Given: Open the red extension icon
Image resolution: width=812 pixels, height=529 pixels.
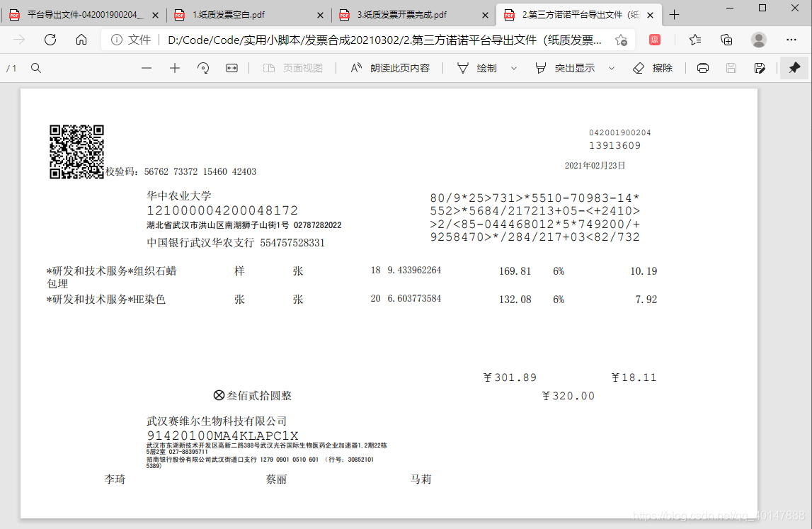Looking at the screenshot, I should point(655,40).
